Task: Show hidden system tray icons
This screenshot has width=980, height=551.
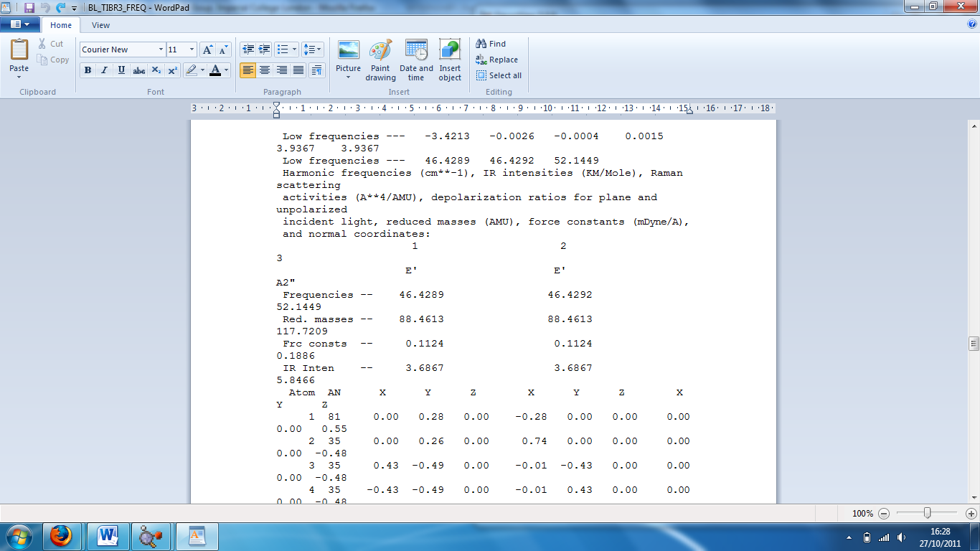Action: tap(849, 537)
